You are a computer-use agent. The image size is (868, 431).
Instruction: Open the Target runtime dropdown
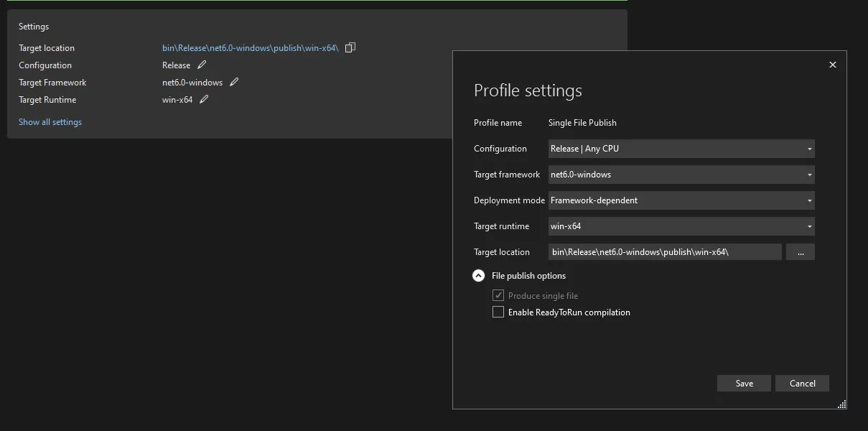click(x=681, y=226)
